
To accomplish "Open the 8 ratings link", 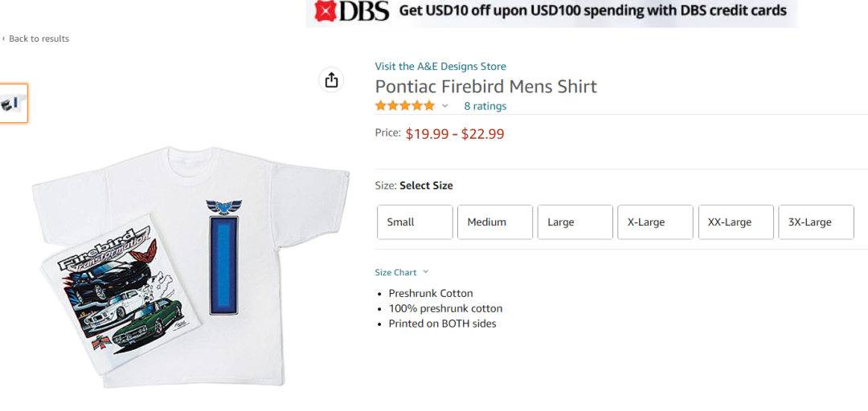I will (x=485, y=106).
